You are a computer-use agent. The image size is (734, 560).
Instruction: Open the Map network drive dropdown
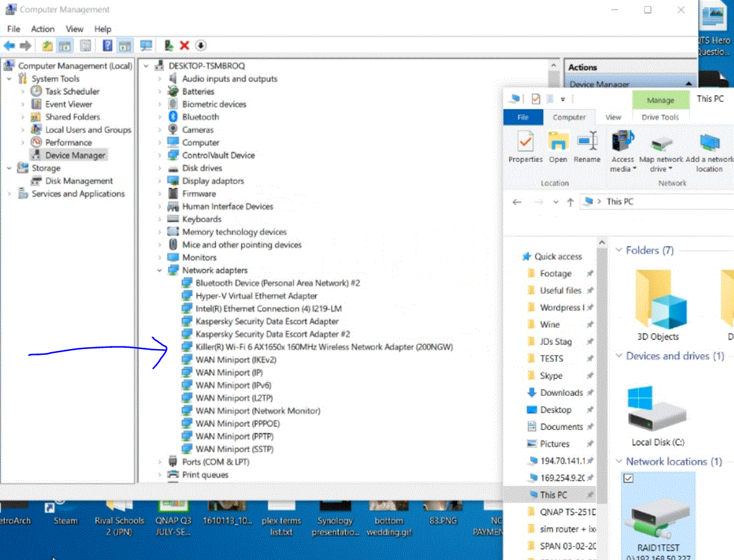tap(661, 152)
